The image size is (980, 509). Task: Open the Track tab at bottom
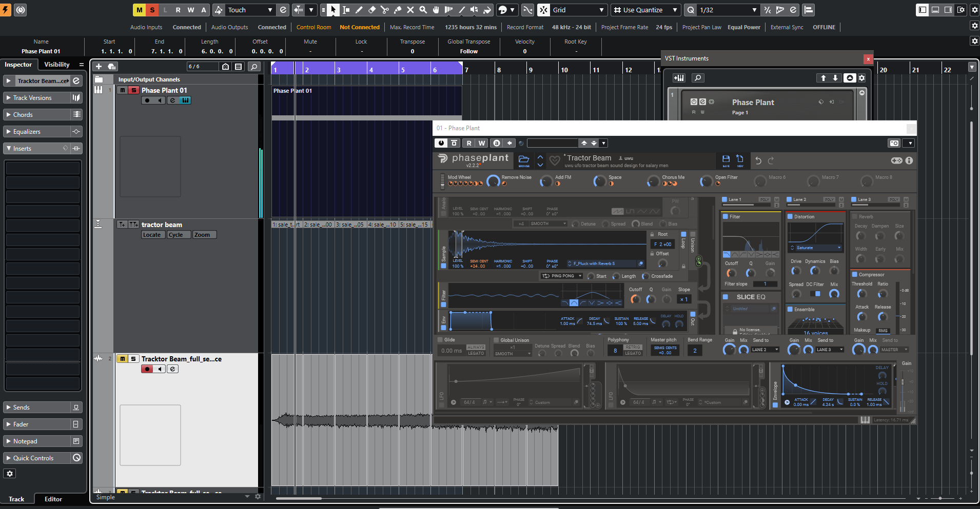click(16, 499)
